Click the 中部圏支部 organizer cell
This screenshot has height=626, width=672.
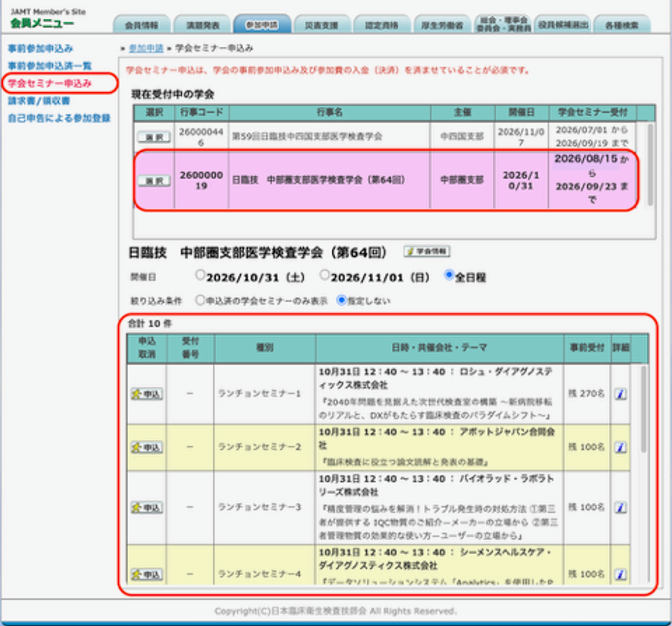click(462, 180)
